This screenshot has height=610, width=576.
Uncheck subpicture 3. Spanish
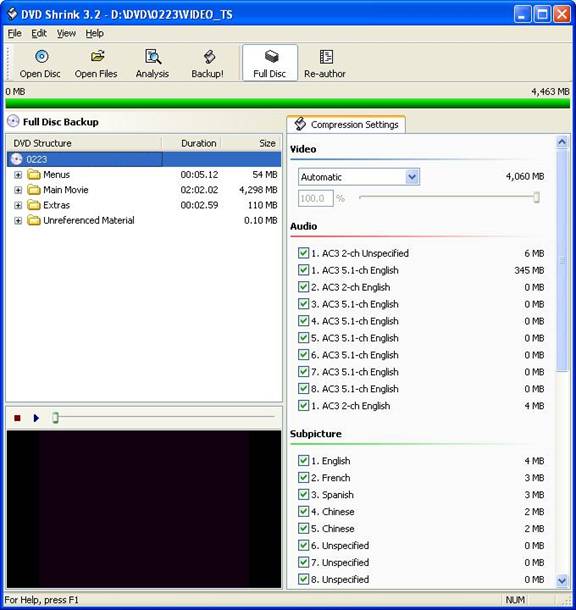pos(303,494)
